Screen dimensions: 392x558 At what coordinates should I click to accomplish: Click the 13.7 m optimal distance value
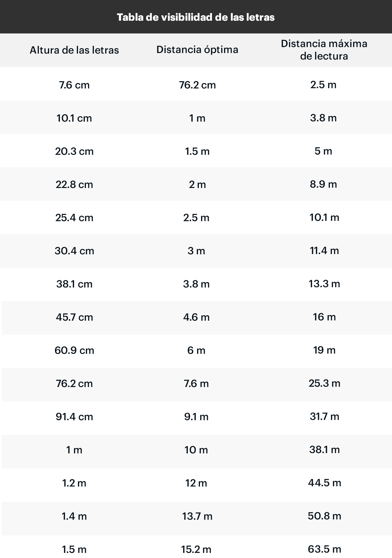(x=197, y=516)
